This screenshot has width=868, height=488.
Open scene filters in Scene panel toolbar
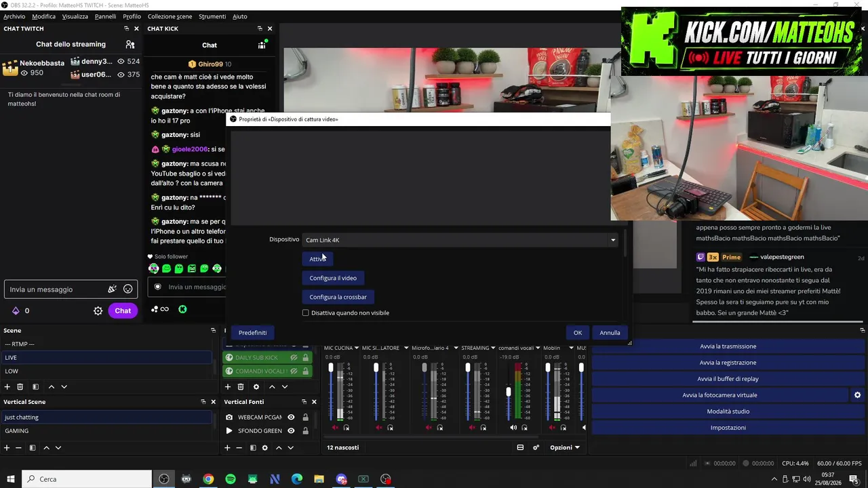point(35,386)
